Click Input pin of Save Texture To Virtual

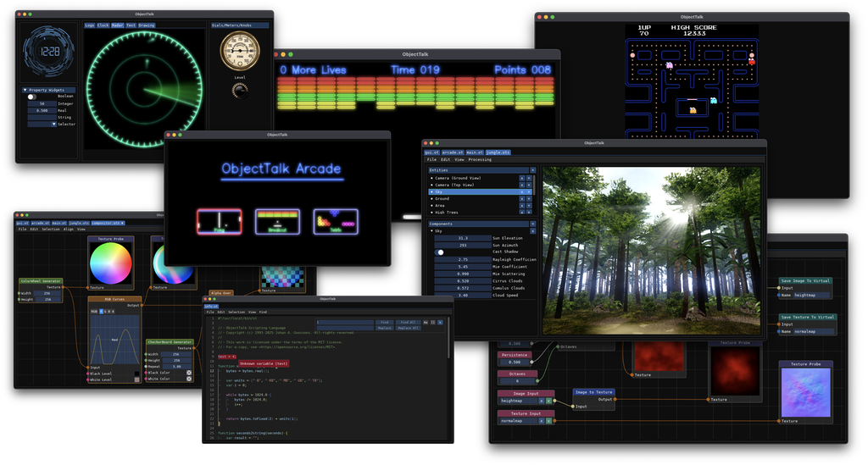click(x=779, y=324)
